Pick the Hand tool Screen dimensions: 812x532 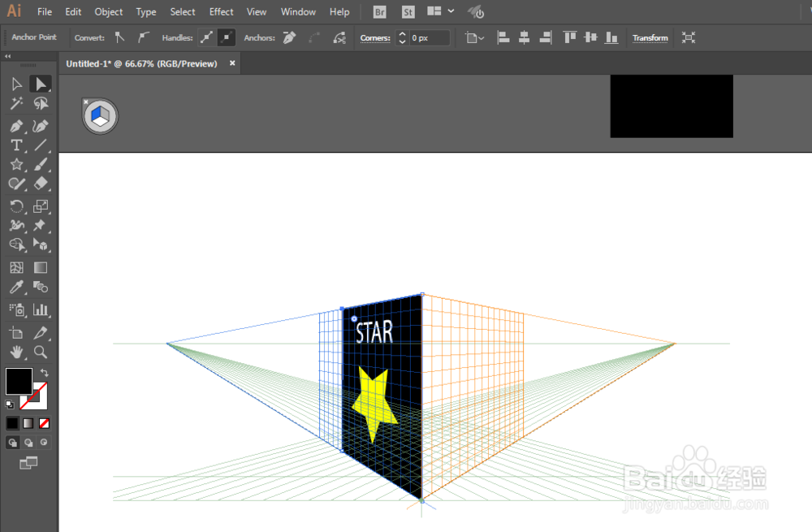point(16,353)
